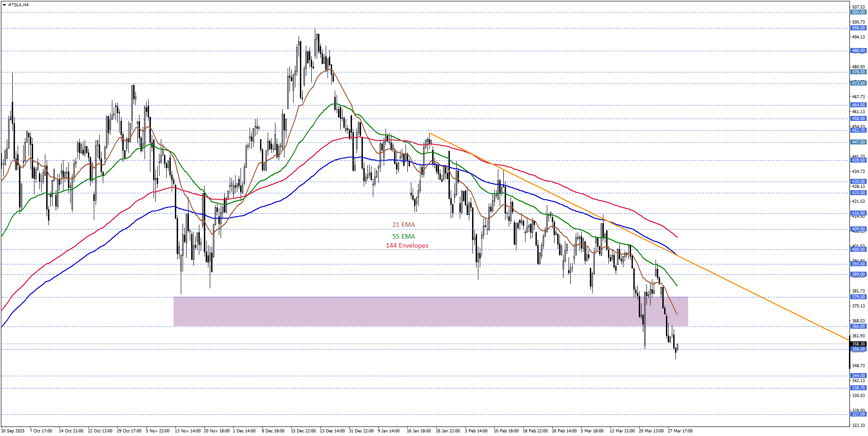The height and width of the screenshot is (436, 868).
Task: Click the #TSLA,H4 chart symbol label
Action: (x=18, y=5)
